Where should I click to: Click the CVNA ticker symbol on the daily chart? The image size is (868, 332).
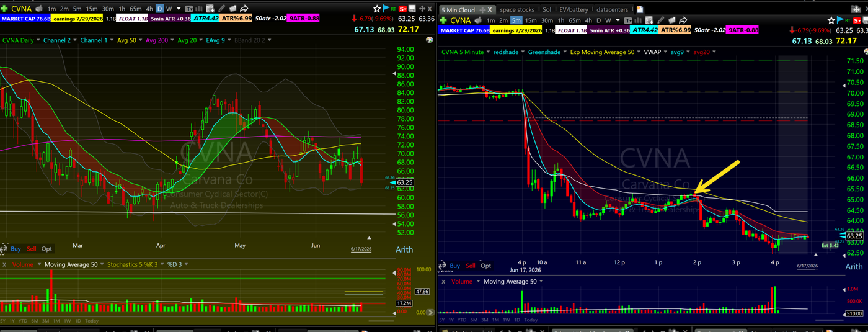click(21, 9)
